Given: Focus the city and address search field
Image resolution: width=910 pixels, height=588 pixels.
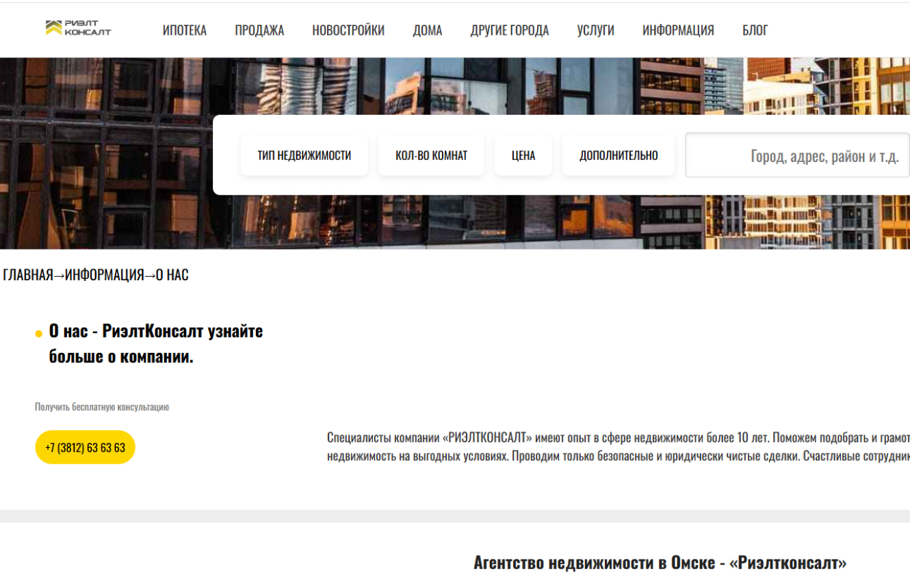Looking at the screenshot, I should pos(797,157).
